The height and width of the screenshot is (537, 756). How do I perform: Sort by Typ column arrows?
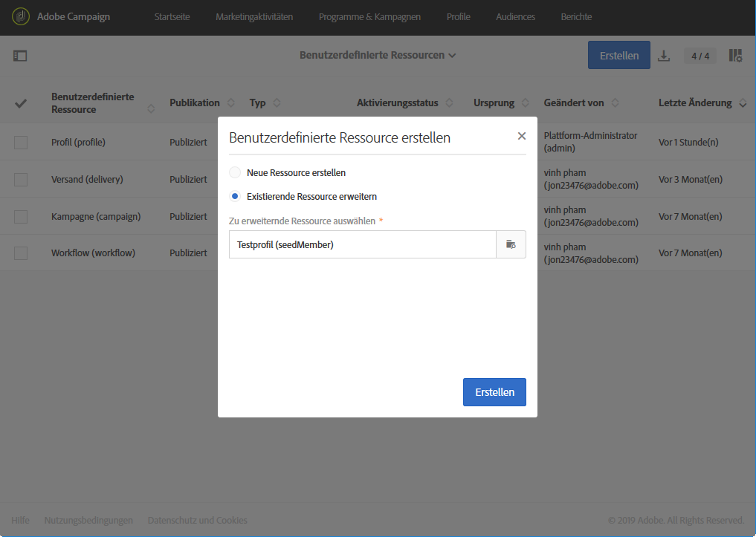[277, 102]
